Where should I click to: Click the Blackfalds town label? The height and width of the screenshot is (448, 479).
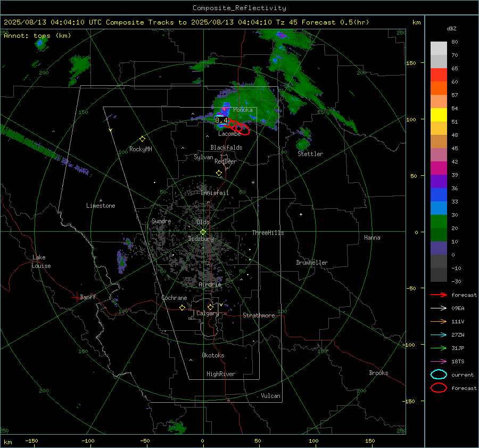pos(226,148)
